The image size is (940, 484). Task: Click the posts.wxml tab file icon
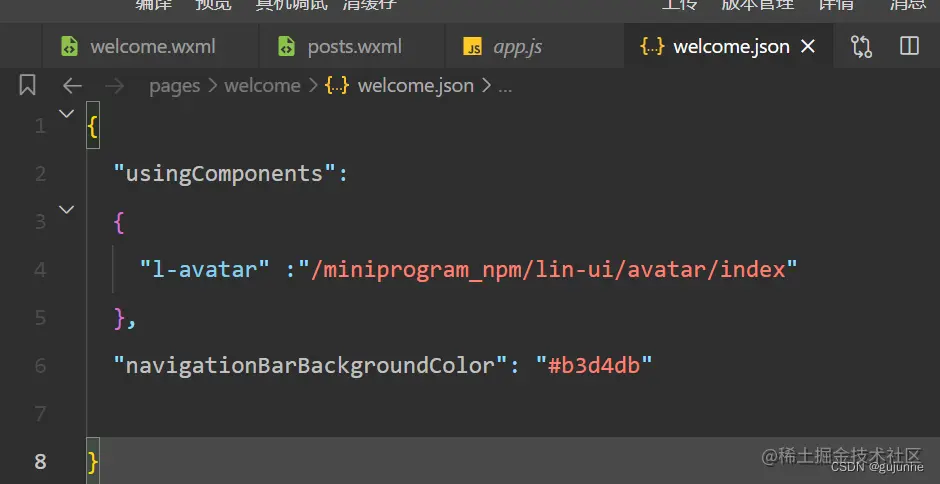coord(287,46)
